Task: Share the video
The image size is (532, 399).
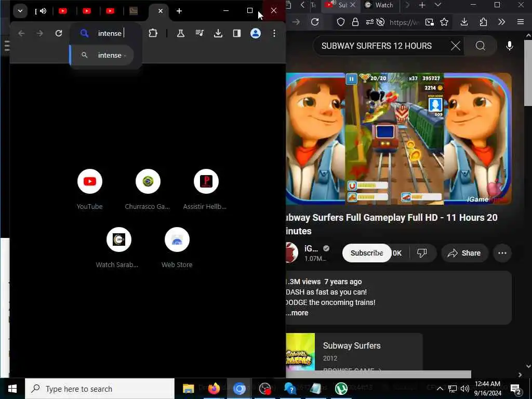Action: pyautogui.click(x=464, y=253)
